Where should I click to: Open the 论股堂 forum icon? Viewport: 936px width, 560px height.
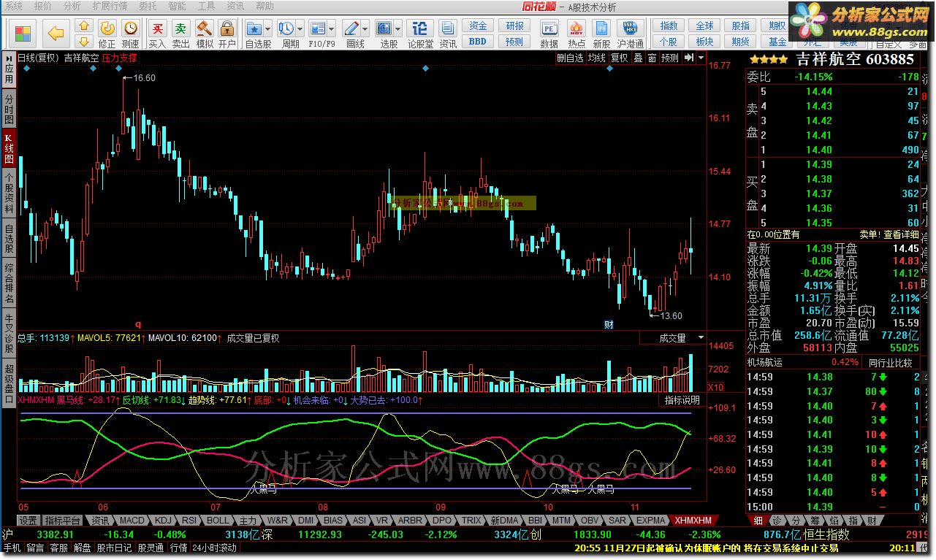pos(420,28)
